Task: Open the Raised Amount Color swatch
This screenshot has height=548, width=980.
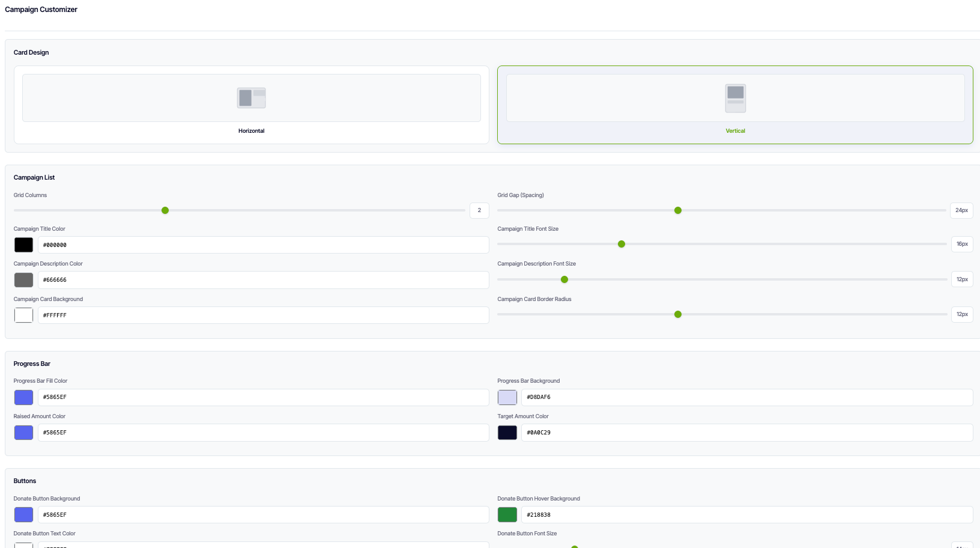Action: 23,432
